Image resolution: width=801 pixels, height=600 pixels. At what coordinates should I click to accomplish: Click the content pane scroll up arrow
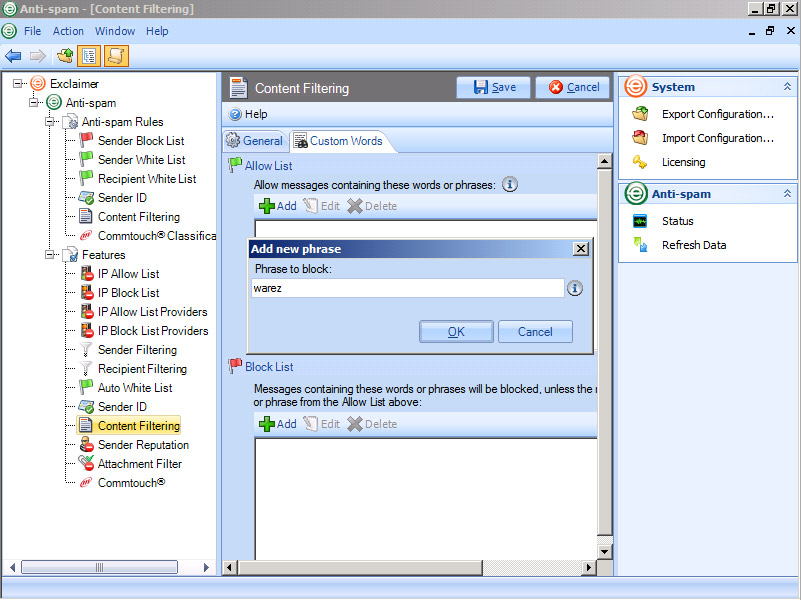pyautogui.click(x=604, y=161)
